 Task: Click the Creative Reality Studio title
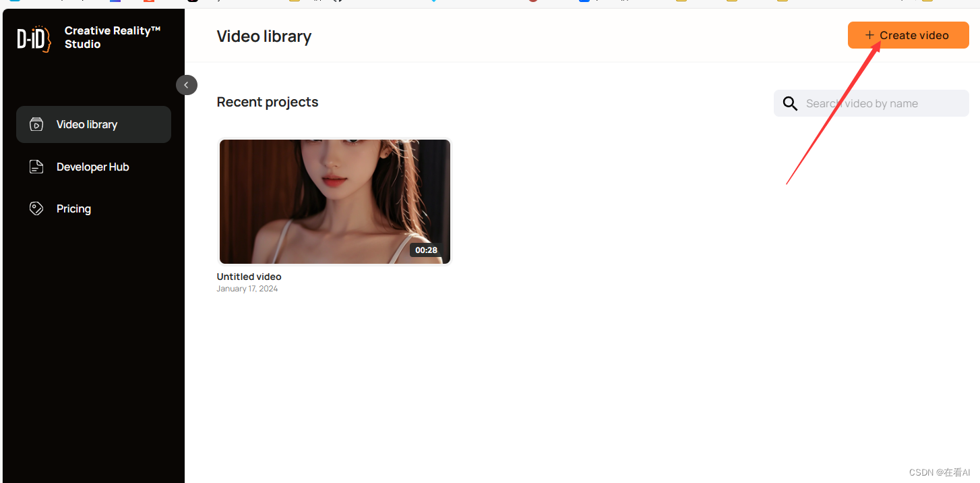pyautogui.click(x=113, y=37)
